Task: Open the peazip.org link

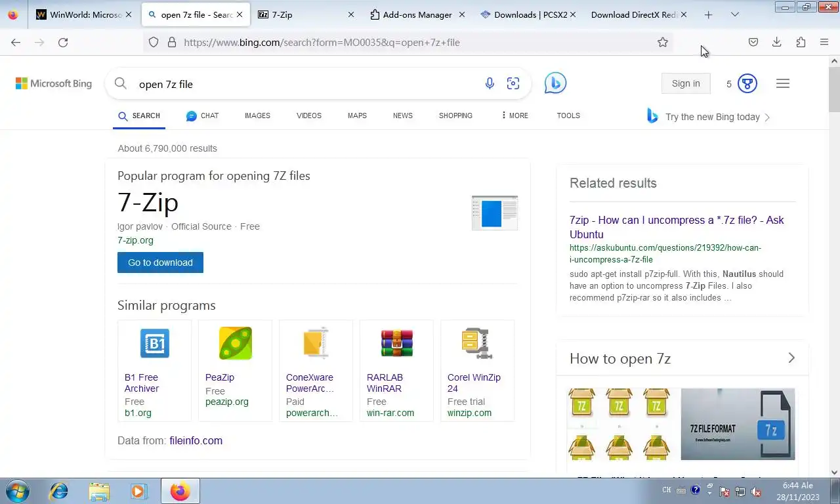Action: click(x=227, y=402)
